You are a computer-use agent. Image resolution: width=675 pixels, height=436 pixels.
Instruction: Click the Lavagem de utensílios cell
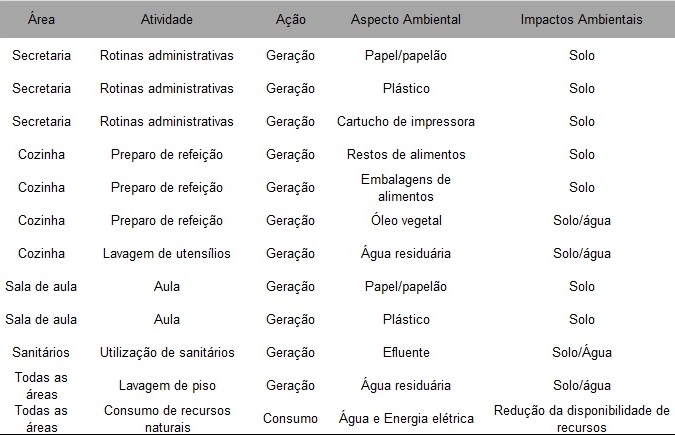167,254
